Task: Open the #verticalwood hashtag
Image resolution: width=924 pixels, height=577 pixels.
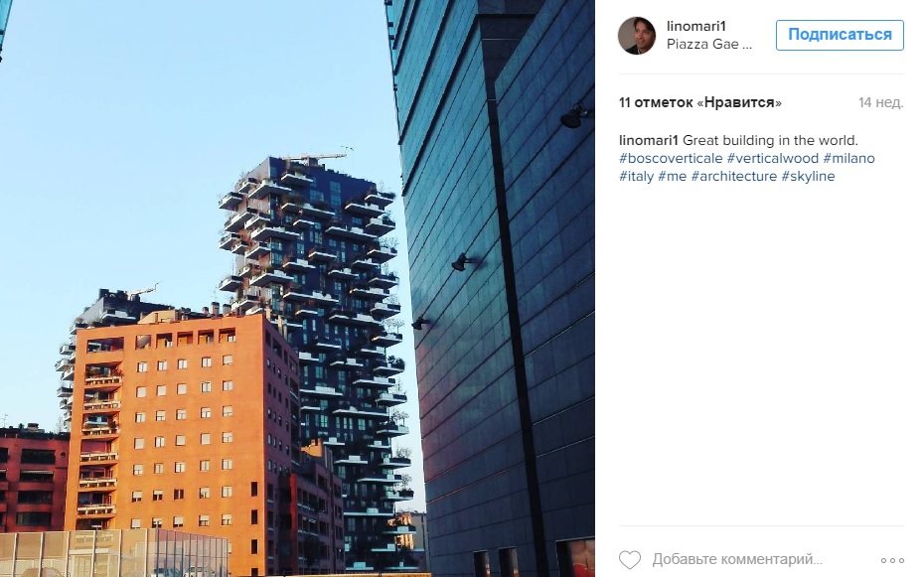Action: [x=773, y=158]
